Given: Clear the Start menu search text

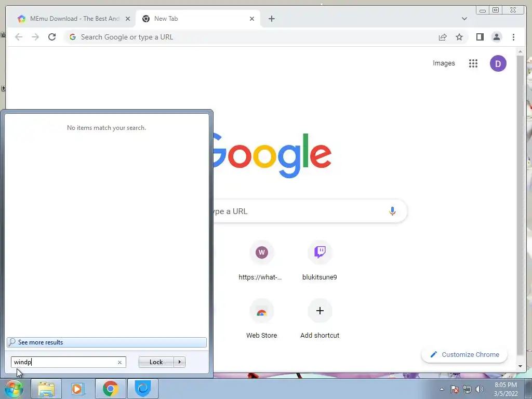Looking at the screenshot, I should pyautogui.click(x=119, y=362).
